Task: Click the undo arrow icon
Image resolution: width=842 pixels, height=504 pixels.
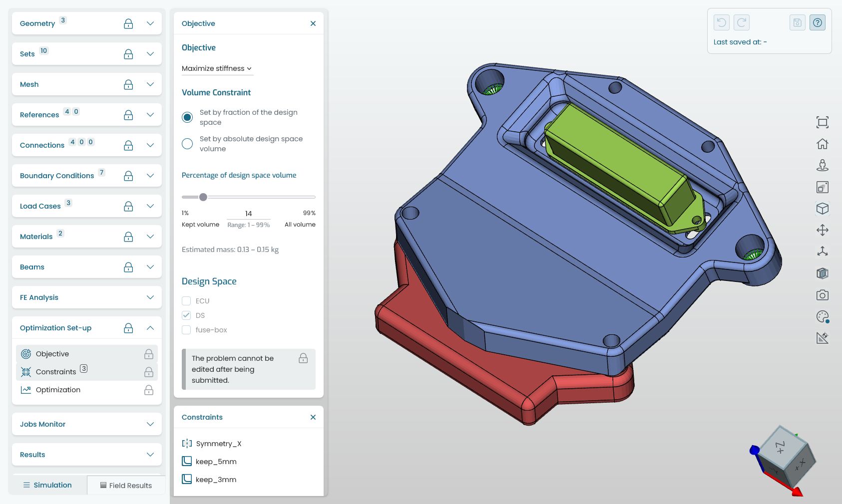Action: [722, 22]
